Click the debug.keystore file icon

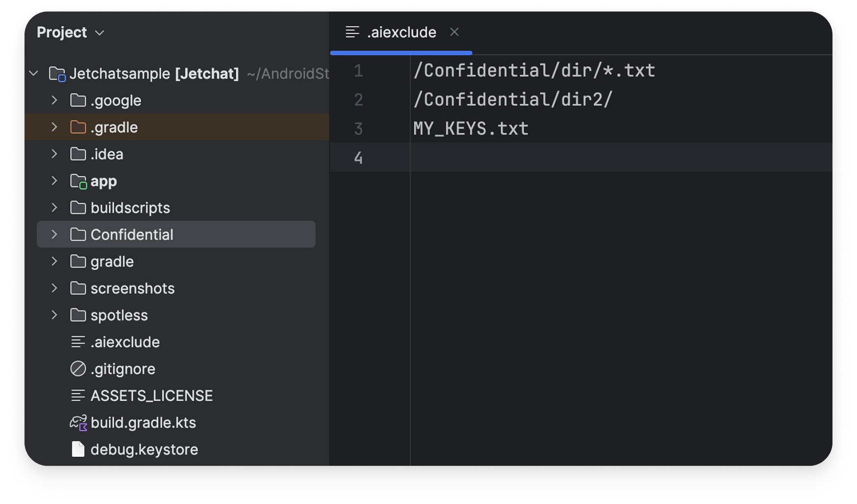77,449
